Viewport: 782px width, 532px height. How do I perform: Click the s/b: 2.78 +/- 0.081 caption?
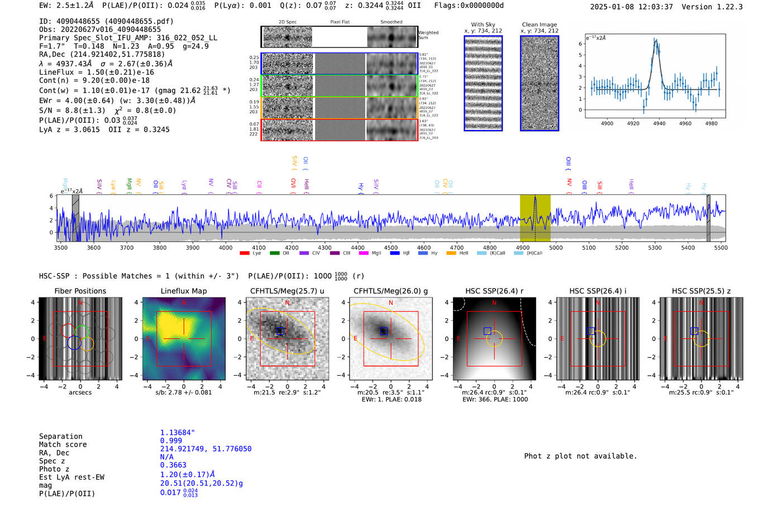tap(184, 392)
